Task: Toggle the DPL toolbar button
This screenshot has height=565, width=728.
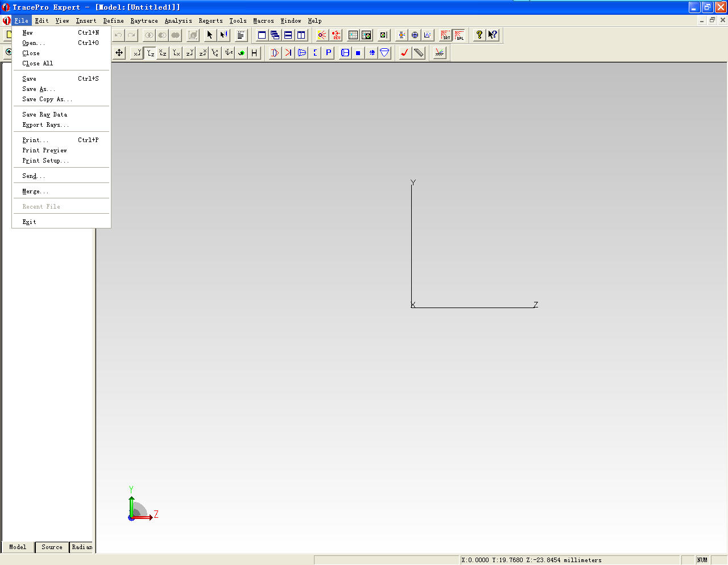Action: coord(458,35)
